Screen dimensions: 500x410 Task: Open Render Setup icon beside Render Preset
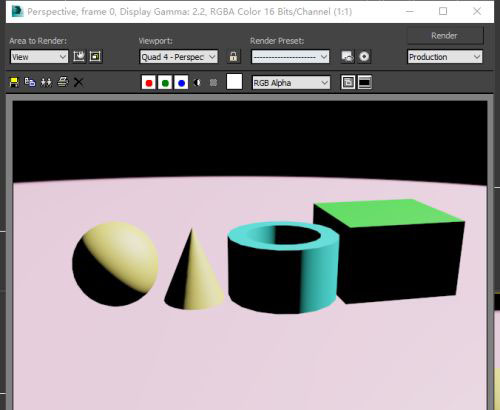pyautogui.click(x=347, y=56)
